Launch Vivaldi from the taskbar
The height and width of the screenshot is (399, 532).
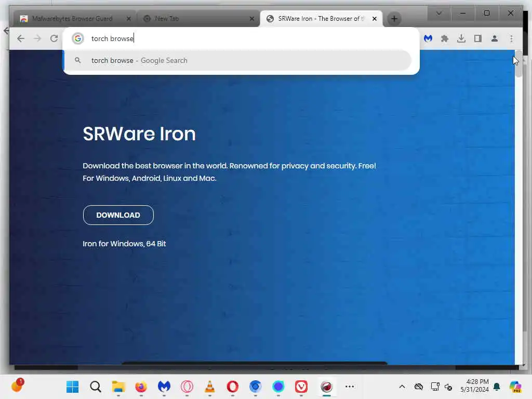point(301,387)
